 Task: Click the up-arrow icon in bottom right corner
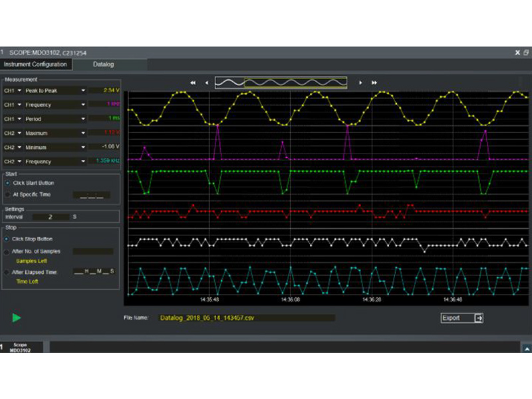[526, 348]
